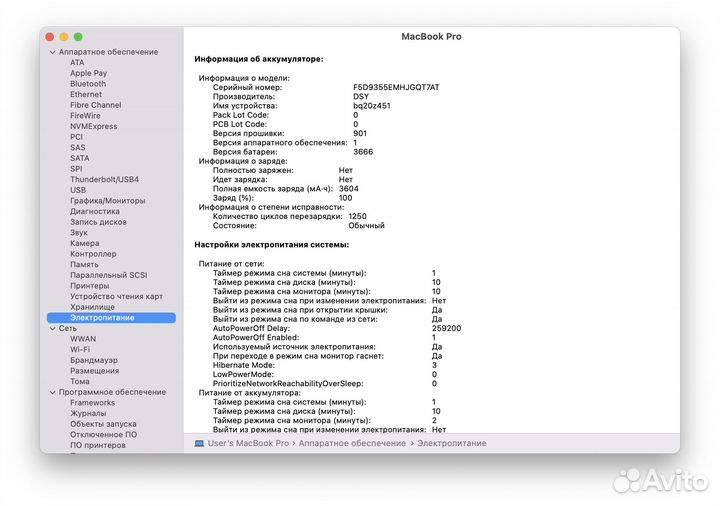720x506 pixels.
Task: Select Брандмауэр in the network list
Action: pyautogui.click(x=93, y=360)
